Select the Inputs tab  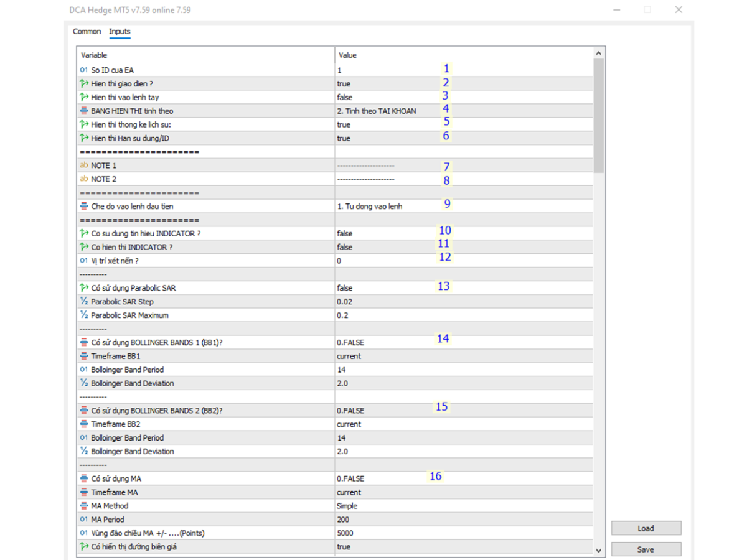click(x=120, y=32)
